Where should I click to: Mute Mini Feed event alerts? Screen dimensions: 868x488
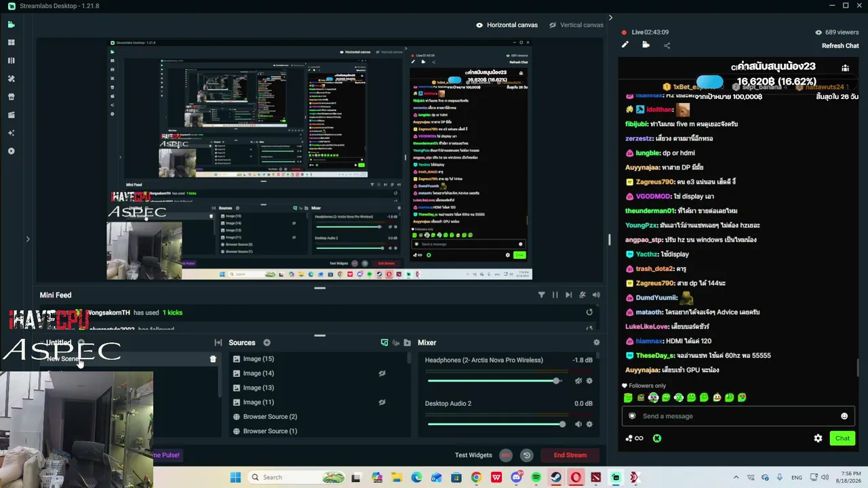click(582, 295)
